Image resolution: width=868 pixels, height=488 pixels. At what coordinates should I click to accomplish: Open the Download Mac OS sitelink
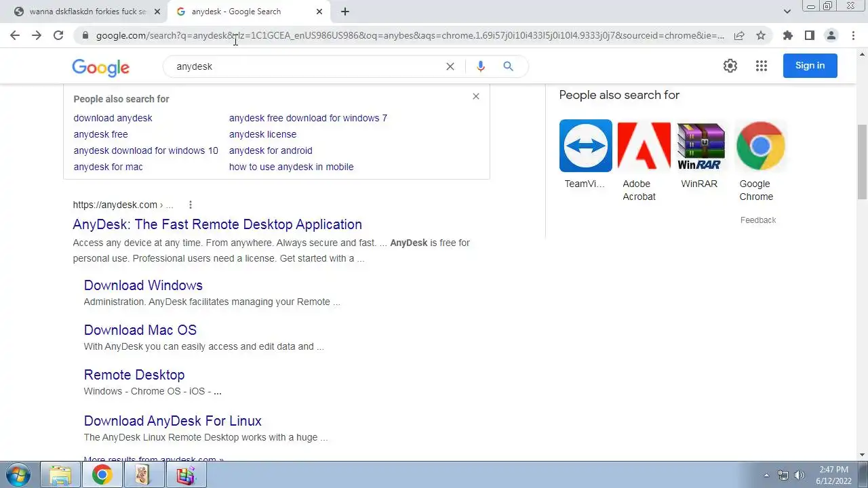coord(140,330)
